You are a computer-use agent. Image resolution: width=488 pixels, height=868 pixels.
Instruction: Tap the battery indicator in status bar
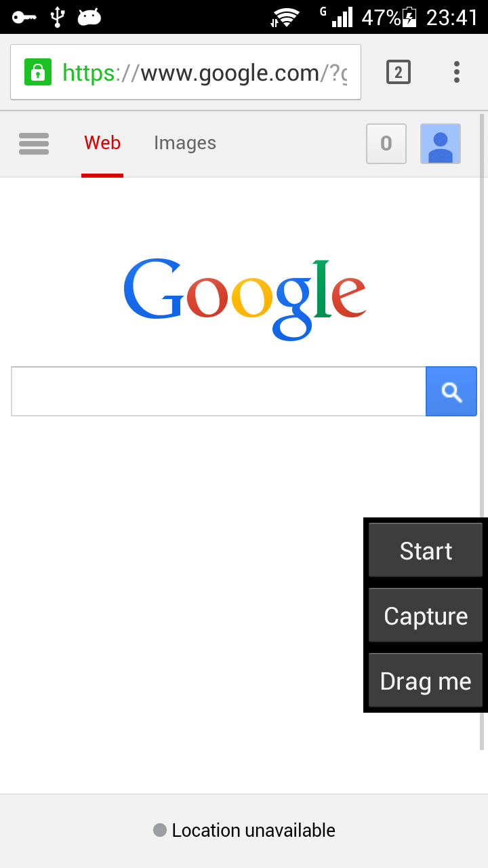410,17
